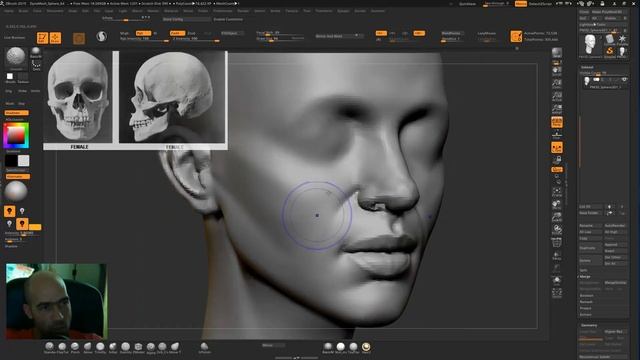Image resolution: width=640 pixels, height=360 pixels.
Task: Select the Move view icon on right shelf
Action: tap(557, 204)
